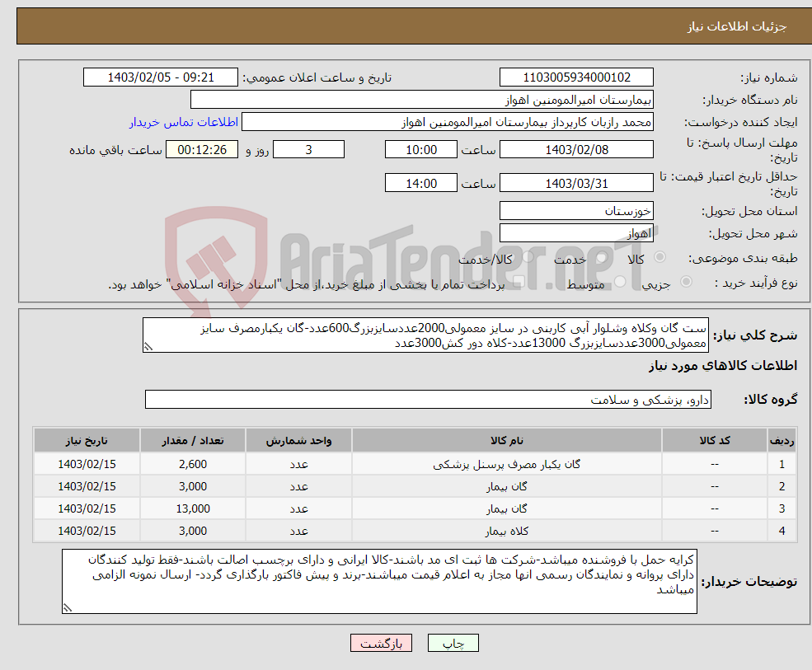
Task: Click row 4 item کلاه بیمار
Action: pyautogui.click(x=506, y=532)
